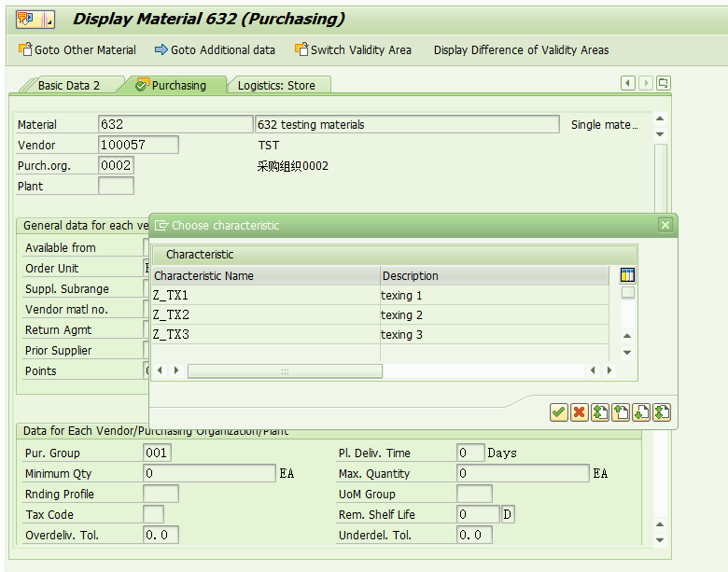Click the Vendor field 100057
Viewport: 728px width, 572px height.
138,145
